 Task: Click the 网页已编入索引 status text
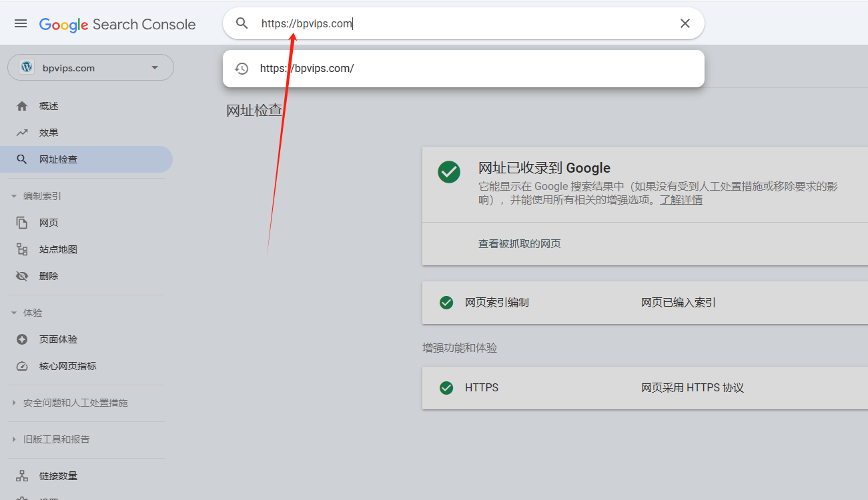tap(679, 303)
